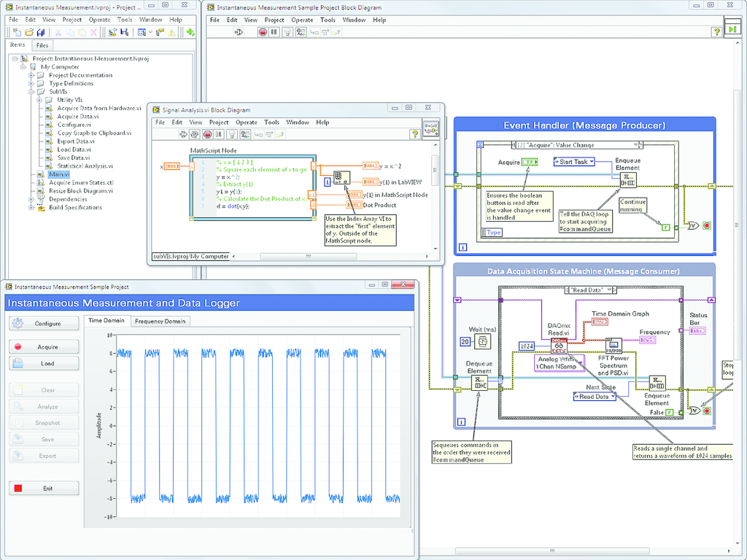Toggle Highlight Execution light bulb

[232, 134]
